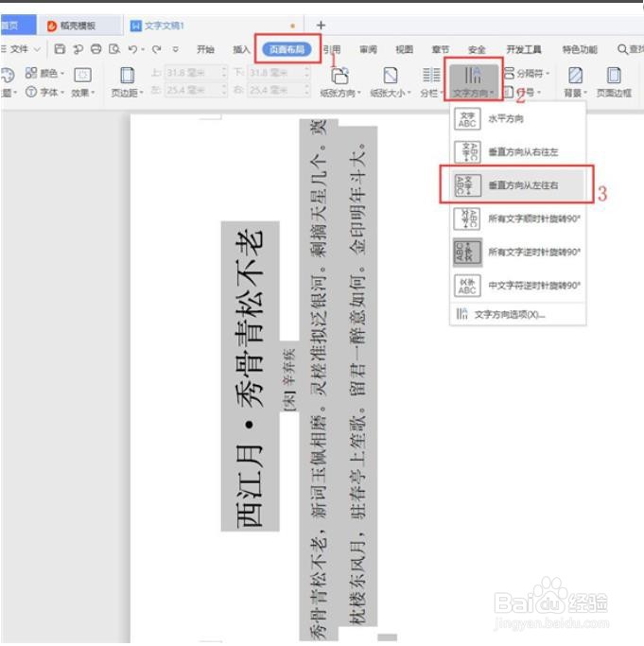Select 所有文字逆时针旋转90° option
The height and width of the screenshot is (646, 644).
click(x=517, y=253)
